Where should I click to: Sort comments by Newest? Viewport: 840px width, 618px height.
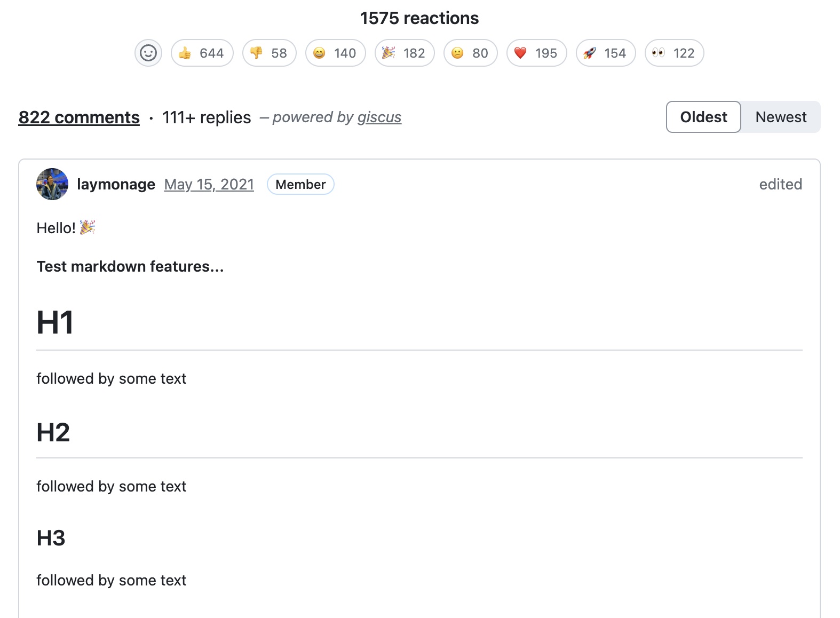pos(781,117)
